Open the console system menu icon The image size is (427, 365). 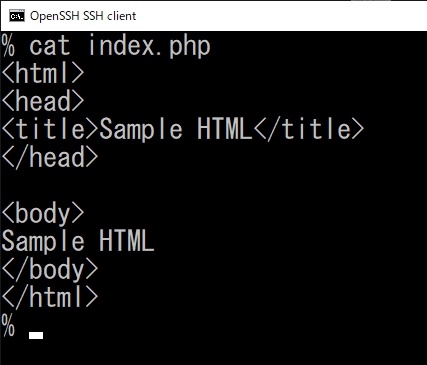[x=17, y=16]
